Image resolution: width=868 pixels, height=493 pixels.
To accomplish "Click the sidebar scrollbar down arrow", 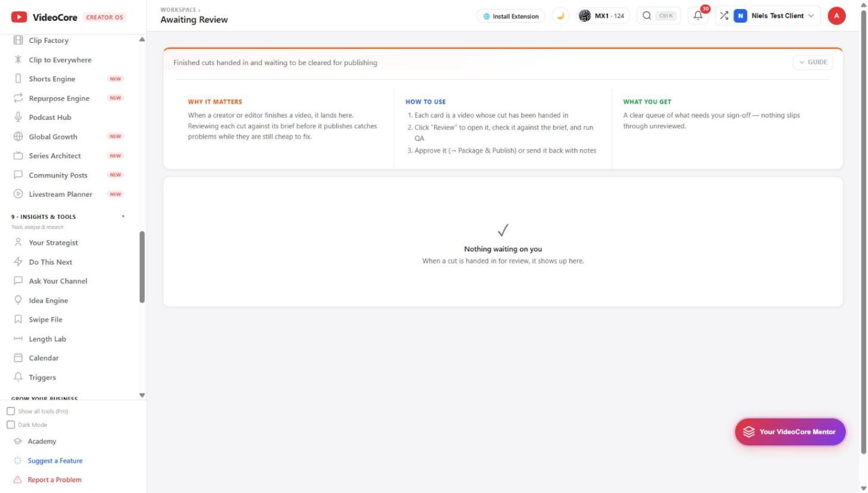I will pyautogui.click(x=142, y=395).
